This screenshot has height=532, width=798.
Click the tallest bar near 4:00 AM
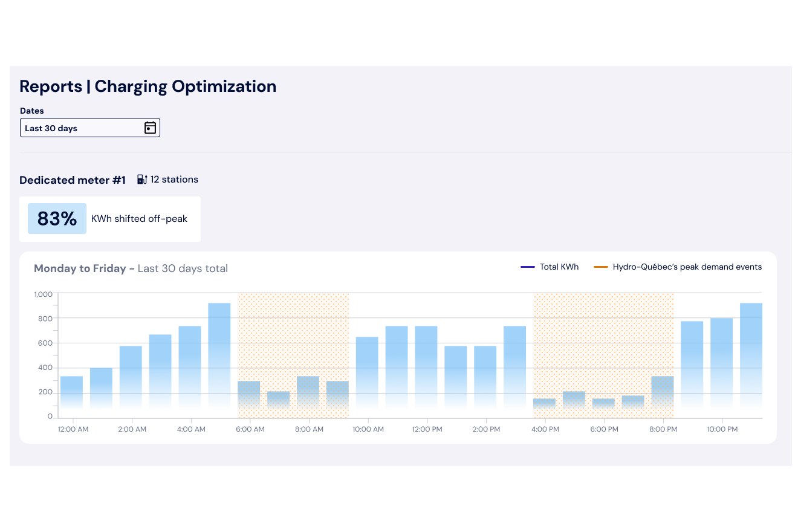[219, 357]
